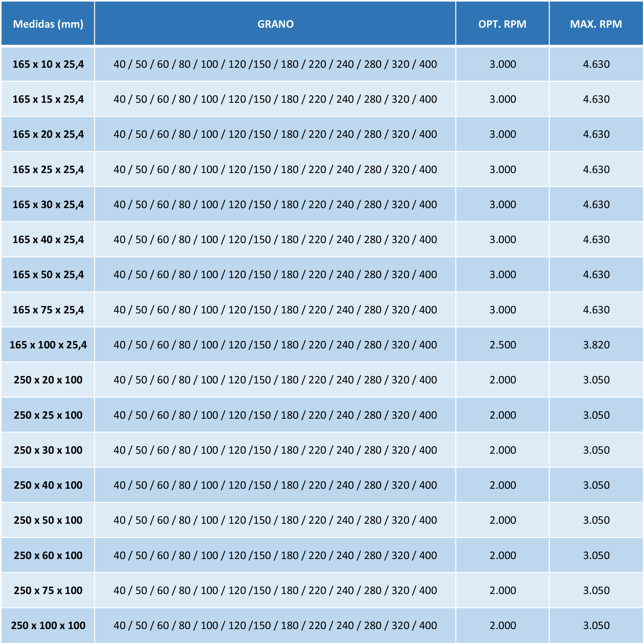The image size is (644, 644).
Task: Click the 'Medidas (mm)' column header
Action: pyautogui.click(x=48, y=23)
